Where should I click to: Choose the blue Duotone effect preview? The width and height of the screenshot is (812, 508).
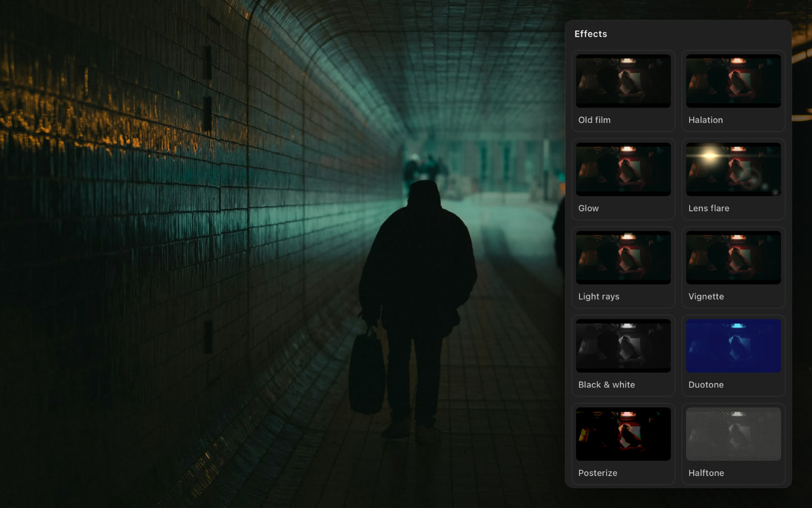point(733,346)
